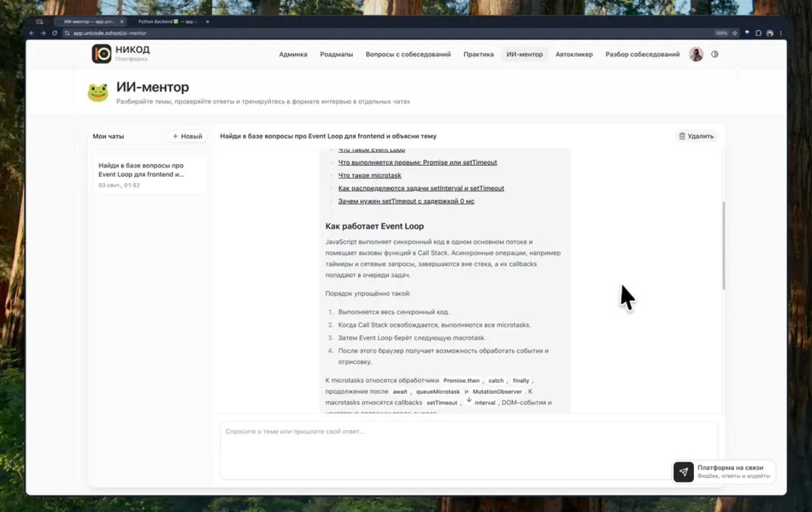Open link Что такое microtask
The width and height of the screenshot is (812, 512).
pyautogui.click(x=370, y=176)
